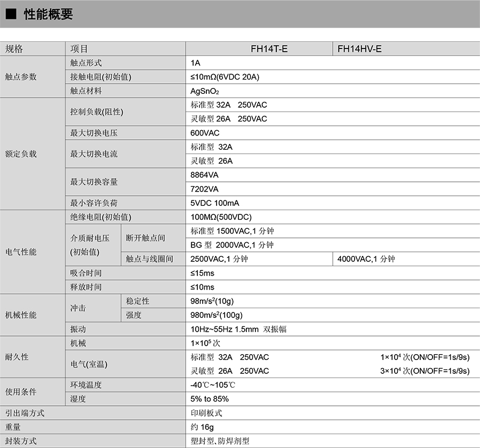Select the 4000VAC,1分钟 dielectric value
Screen dimensions: 480x448
pos(366,259)
